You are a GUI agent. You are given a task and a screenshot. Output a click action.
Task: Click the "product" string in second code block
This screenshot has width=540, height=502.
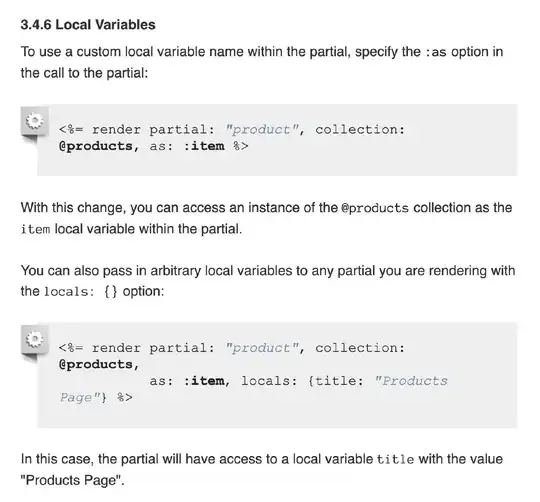(262, 348)
